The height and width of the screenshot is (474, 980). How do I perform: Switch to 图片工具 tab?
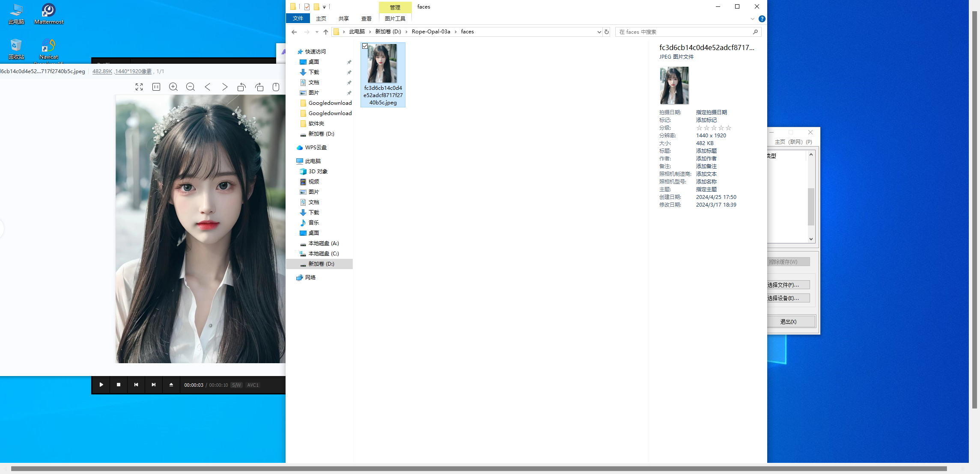395,19
